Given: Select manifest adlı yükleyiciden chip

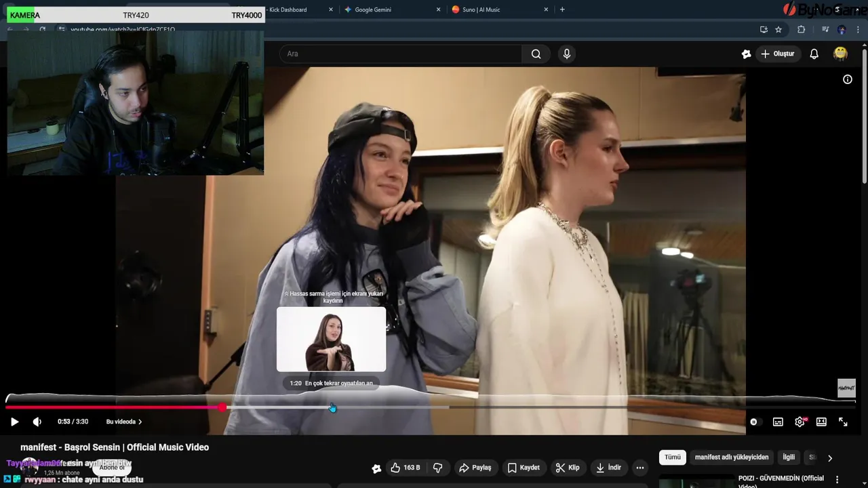Looking at the screenshot, I should click(732, 457).
